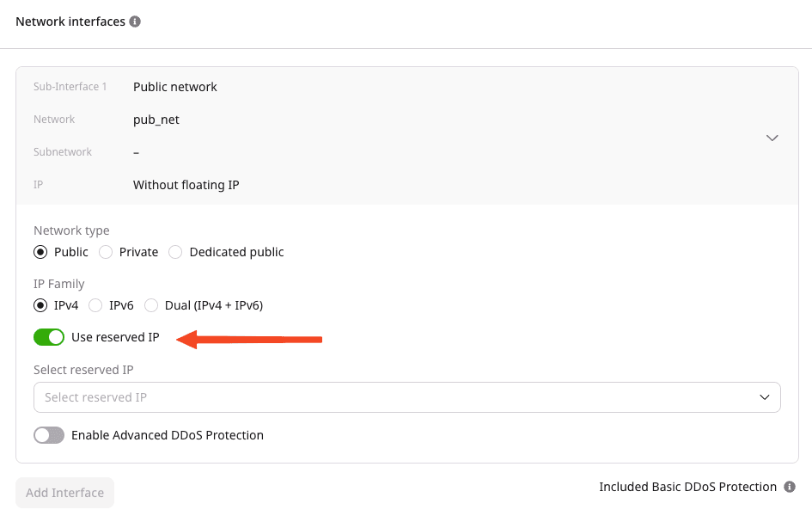Choose Dual (IPv4 + IPv6) IP family
This screenshot has height=522, width=812.
[x=151, y=305]
